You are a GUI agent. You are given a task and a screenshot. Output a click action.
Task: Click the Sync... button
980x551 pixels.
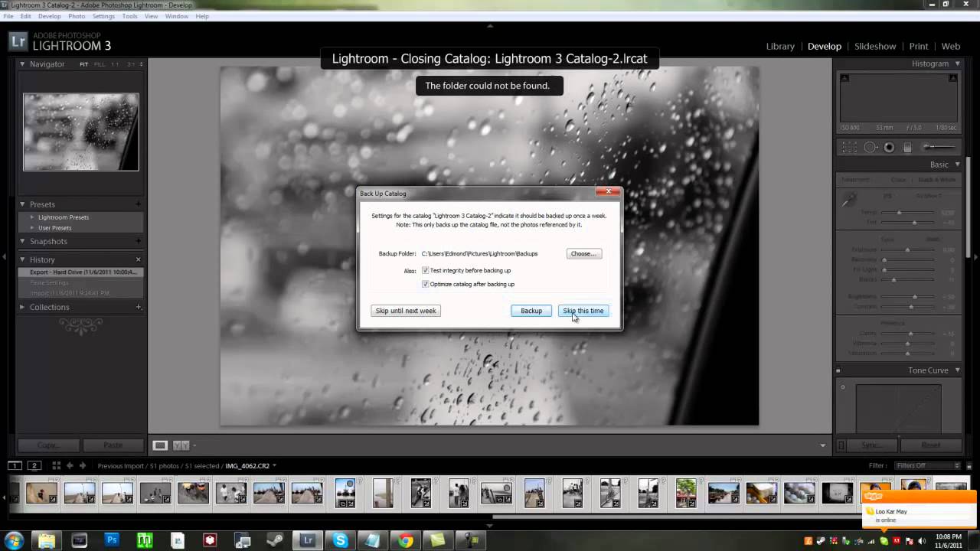pyautogui.click(x=872, y=445)
